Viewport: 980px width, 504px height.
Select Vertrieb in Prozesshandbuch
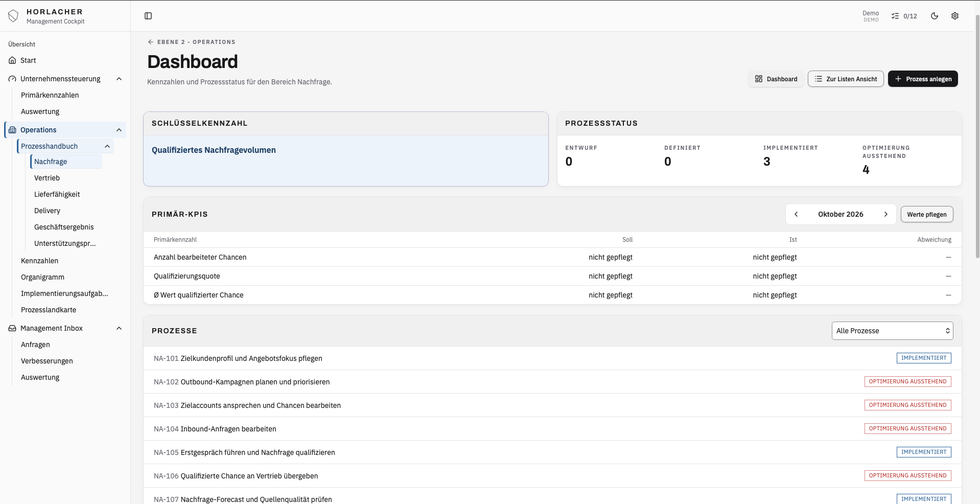tap(47, 178)
